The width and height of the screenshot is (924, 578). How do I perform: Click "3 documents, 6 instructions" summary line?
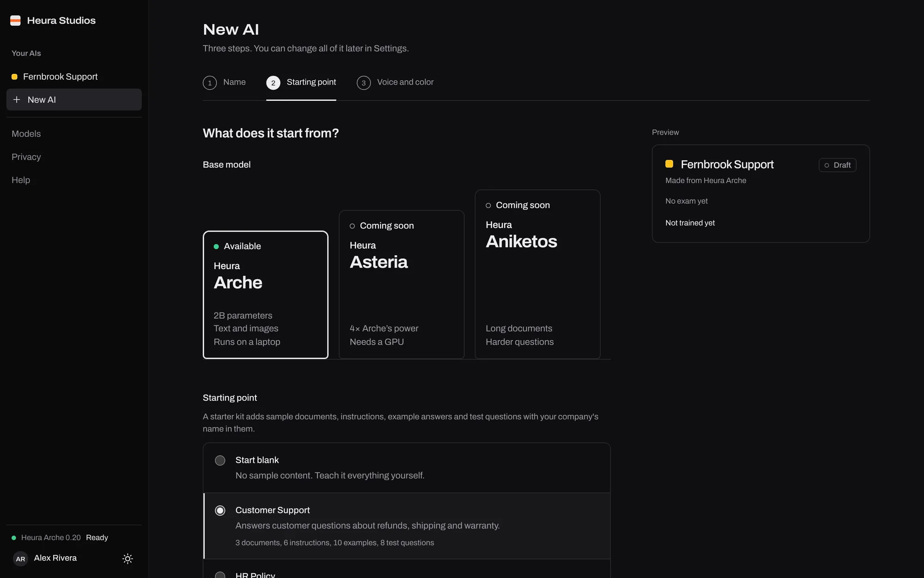click(334, 543)
